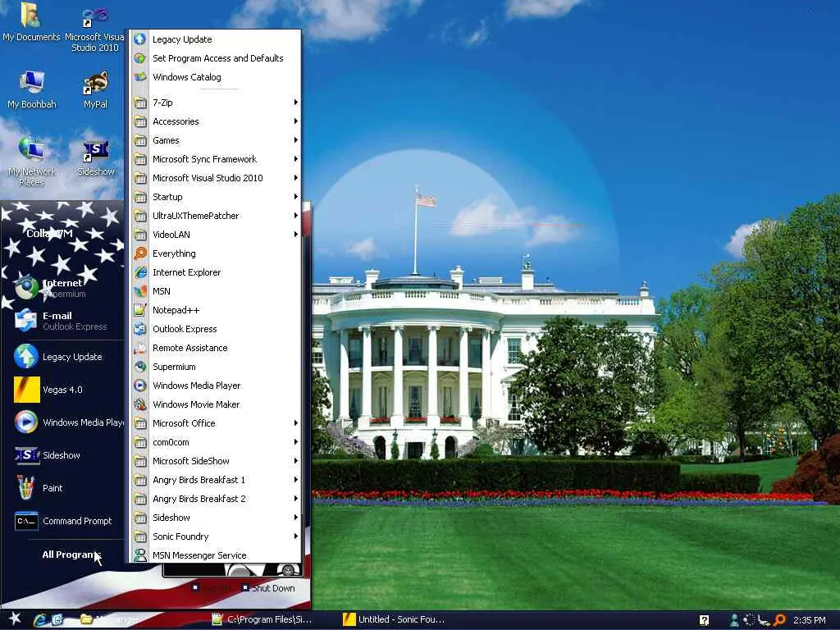
Task: Open Sideshow program folder
Action: pyautogui.click(x=214, y=518)
